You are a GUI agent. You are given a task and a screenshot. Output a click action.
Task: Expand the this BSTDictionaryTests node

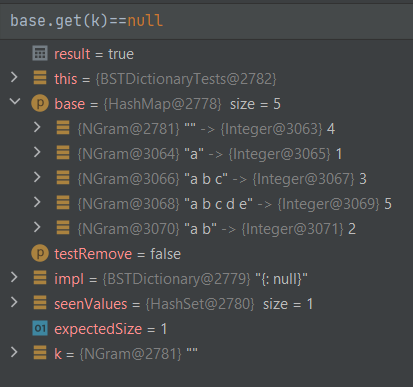14,77
